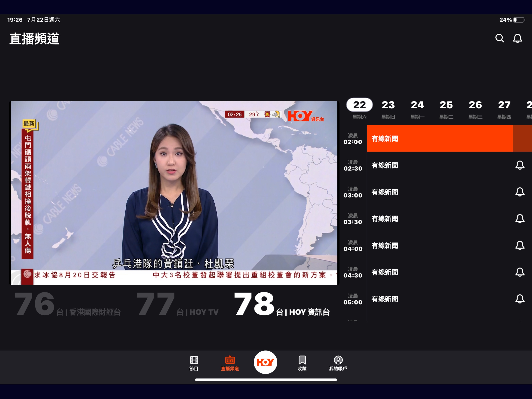This screenshot has height=399, width=532.
Task: Select the 04:30 有線新聞 listing
Action: 449,272
